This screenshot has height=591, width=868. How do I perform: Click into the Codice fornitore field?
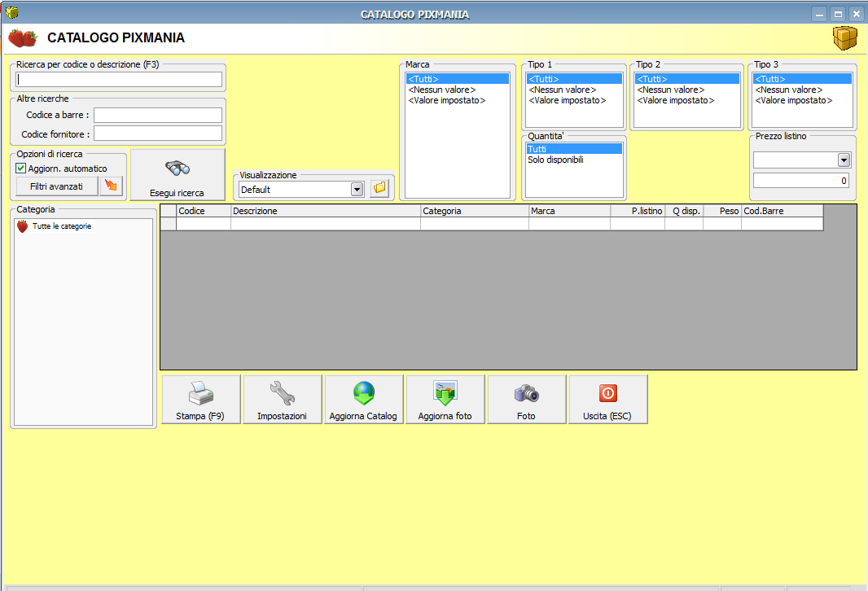tap(158, 134)
